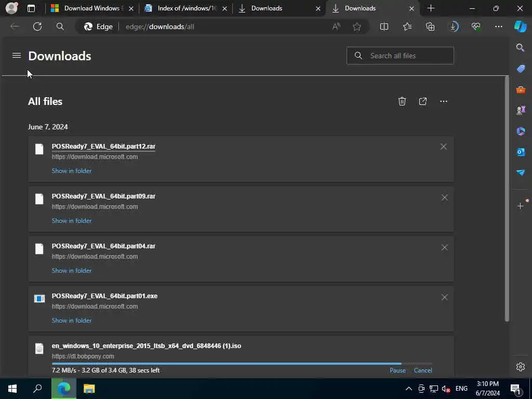Open Browser essentials heart icon
Image resolution: width=532 pixels, height=399 pixels.
coord(476,26)
